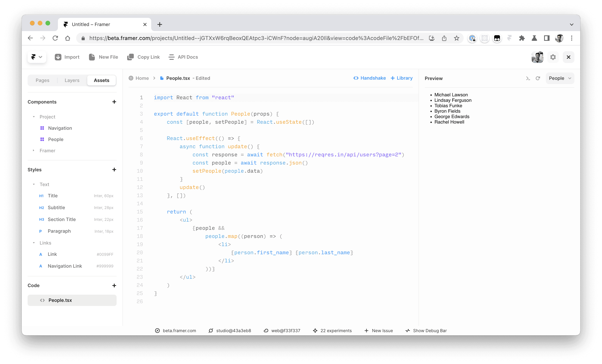Collapse the Links styles group
The height and width of the screenshot is (364, 602).
click(34, 243)
